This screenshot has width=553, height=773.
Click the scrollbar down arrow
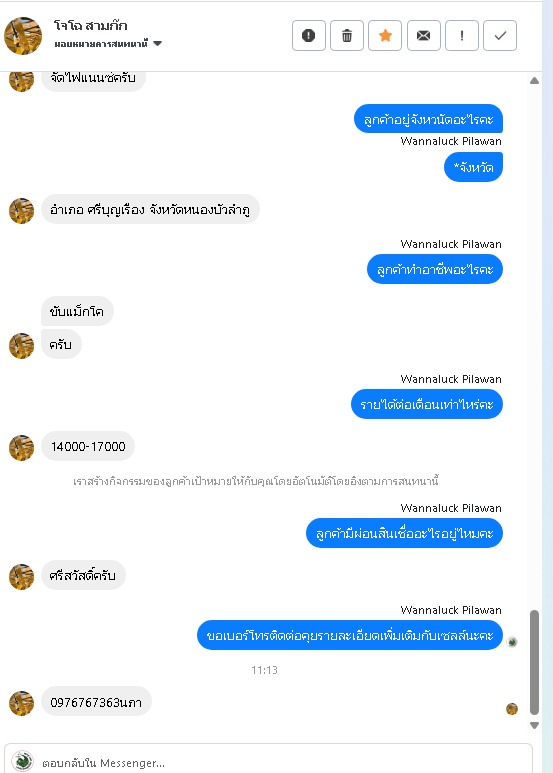click(534, 725)
